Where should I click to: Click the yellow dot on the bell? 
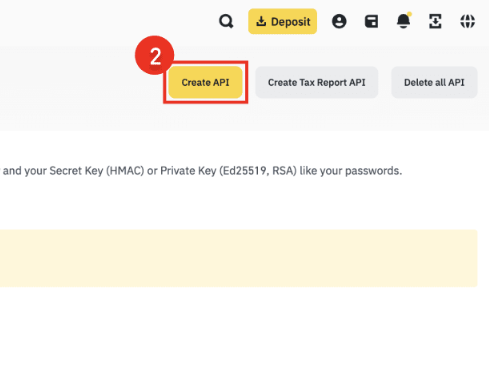pyautogui.click(x=409, y=14)
